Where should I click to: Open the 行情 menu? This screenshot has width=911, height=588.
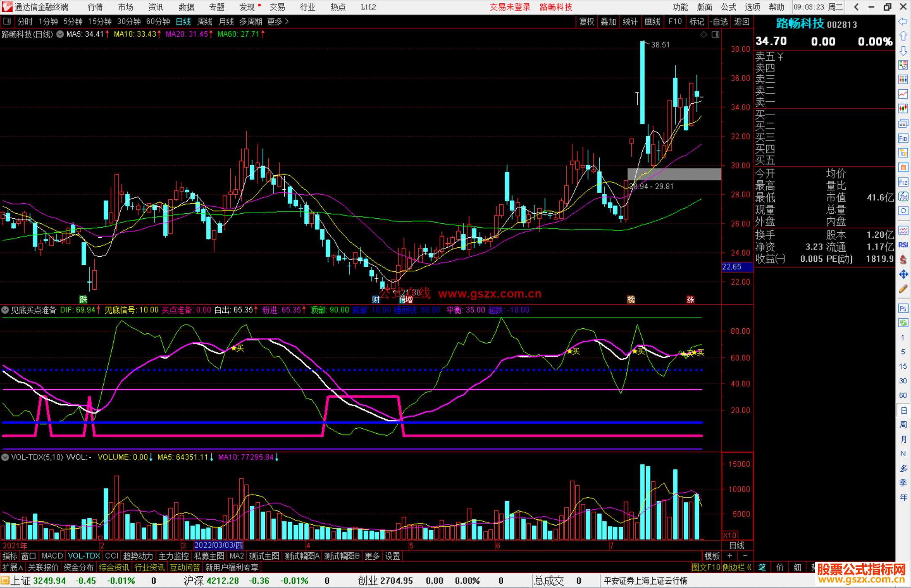(x=95, y=7)
